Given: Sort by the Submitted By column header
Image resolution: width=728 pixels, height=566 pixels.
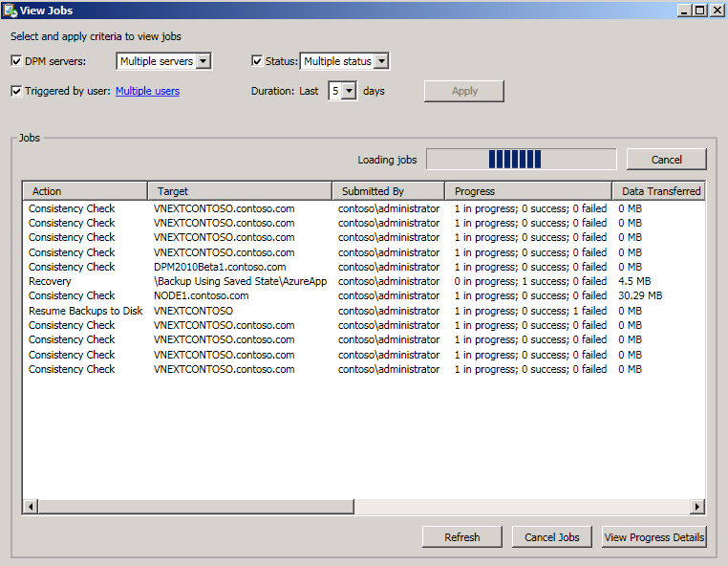Looking at the screenshot, I should [388, 191].
